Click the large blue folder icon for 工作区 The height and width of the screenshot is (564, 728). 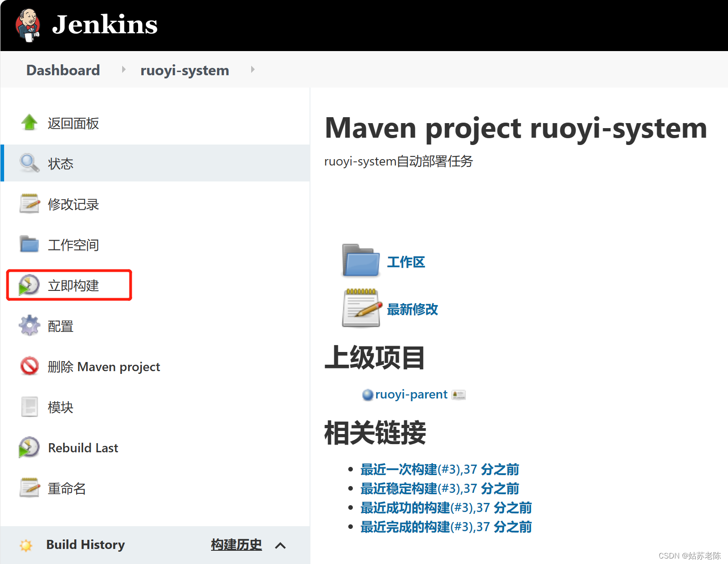(361, 261)
